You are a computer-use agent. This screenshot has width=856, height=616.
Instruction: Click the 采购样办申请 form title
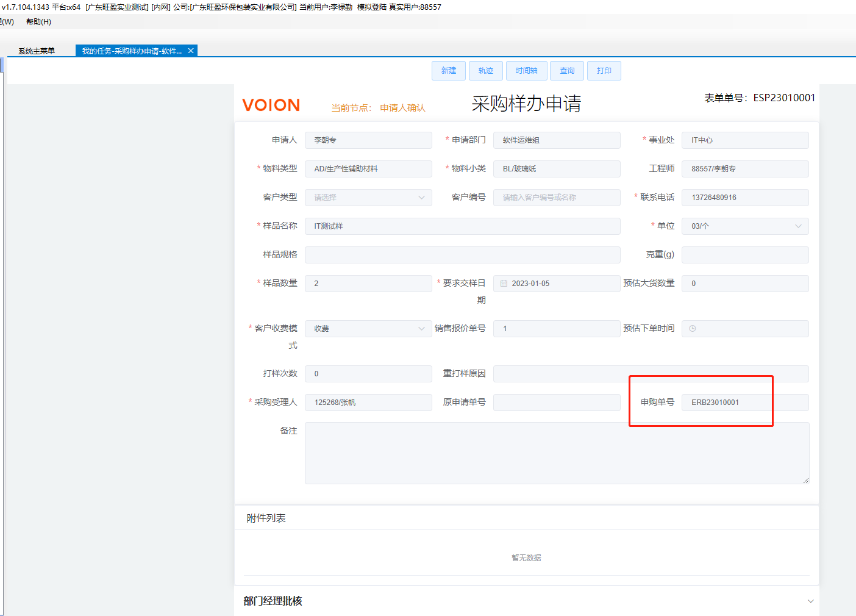coord(526,104)
